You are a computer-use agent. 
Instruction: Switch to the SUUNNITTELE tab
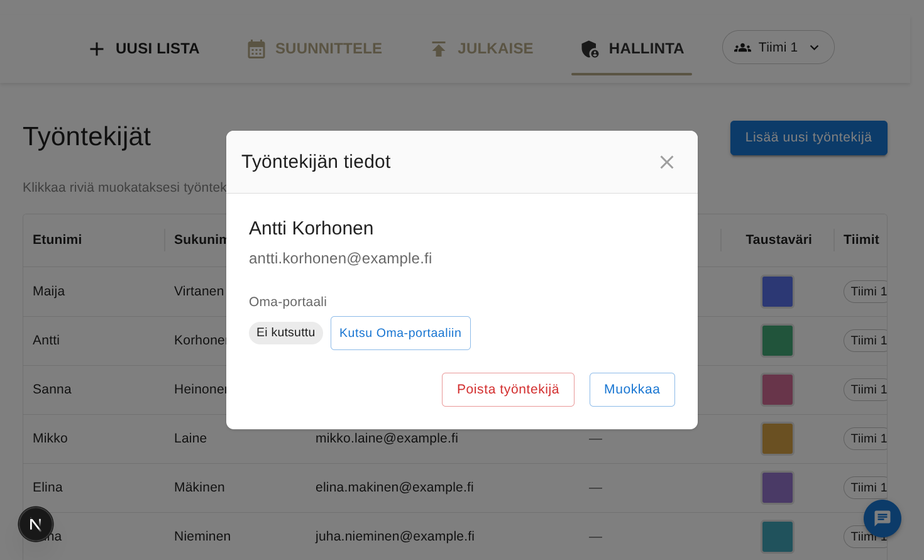(314, 48)
